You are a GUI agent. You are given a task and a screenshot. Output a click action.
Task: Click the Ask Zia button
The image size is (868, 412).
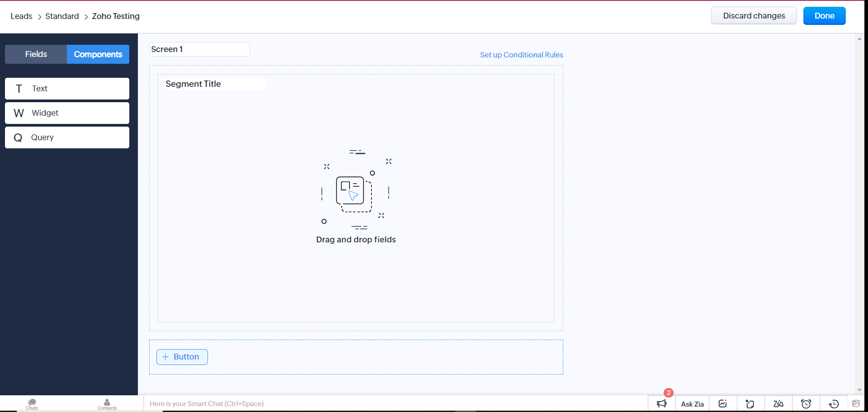pos(692,404)
